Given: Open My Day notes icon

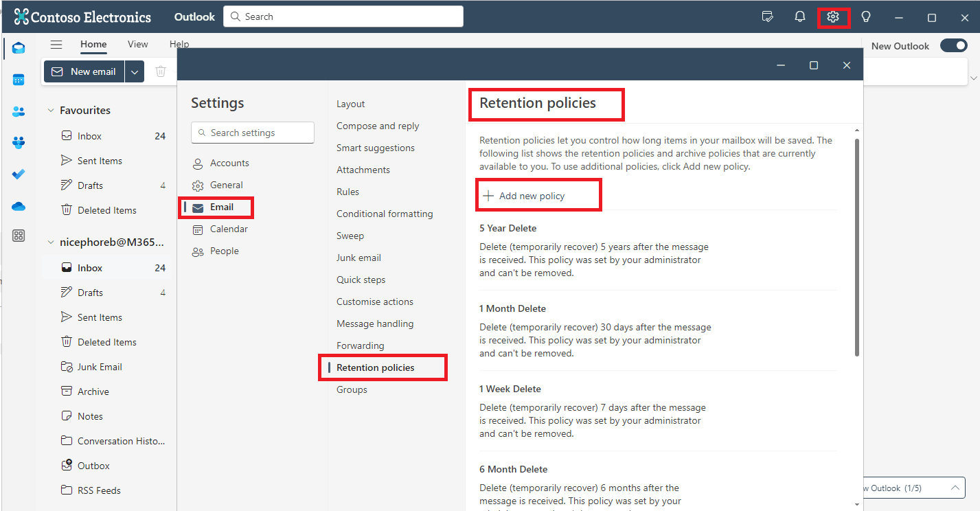Looking at the screenshot, I should click(768, 16).
